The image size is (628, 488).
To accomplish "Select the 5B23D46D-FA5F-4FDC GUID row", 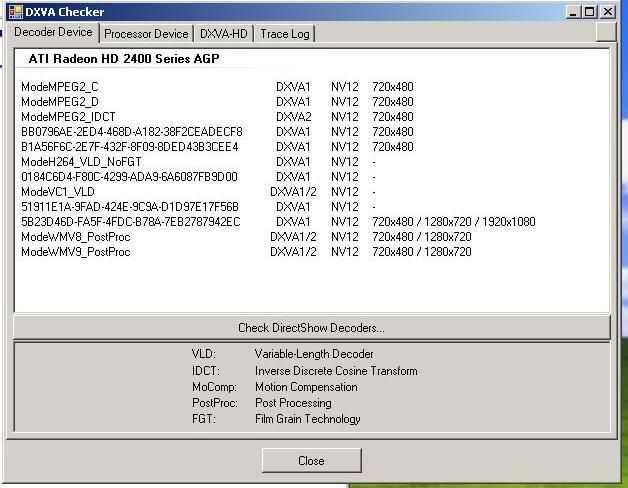I will point(278,222).
